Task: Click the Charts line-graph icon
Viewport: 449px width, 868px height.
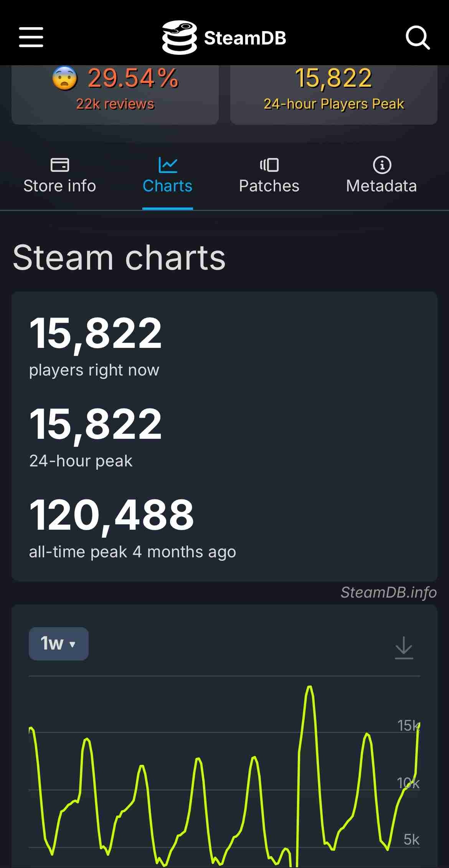Action: point(168,165)
